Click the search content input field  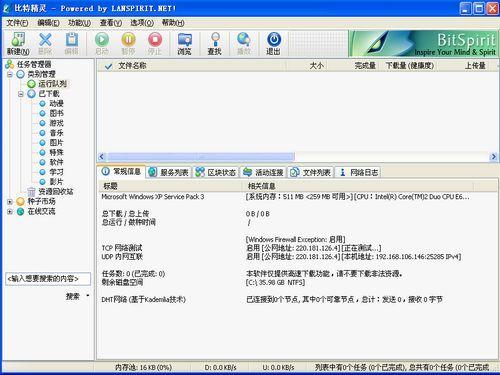coord(48,279)
